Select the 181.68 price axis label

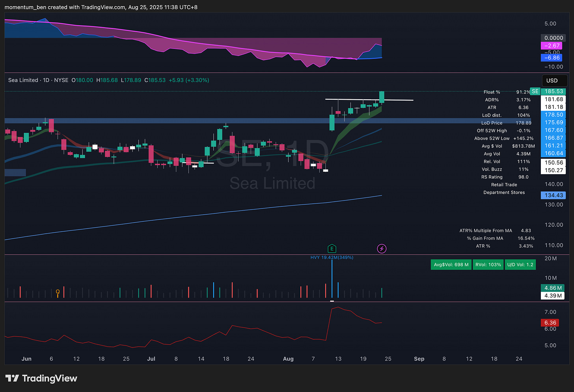553,99
